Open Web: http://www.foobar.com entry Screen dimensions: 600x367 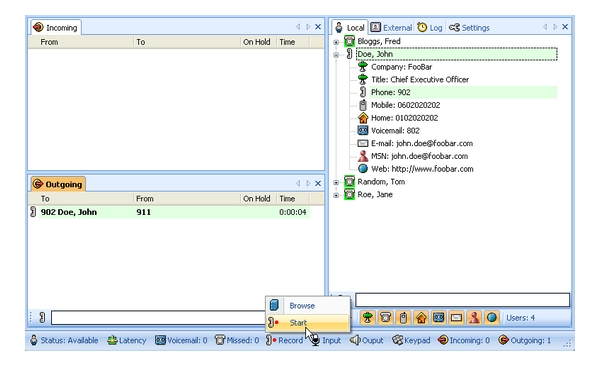coord(422,169)
